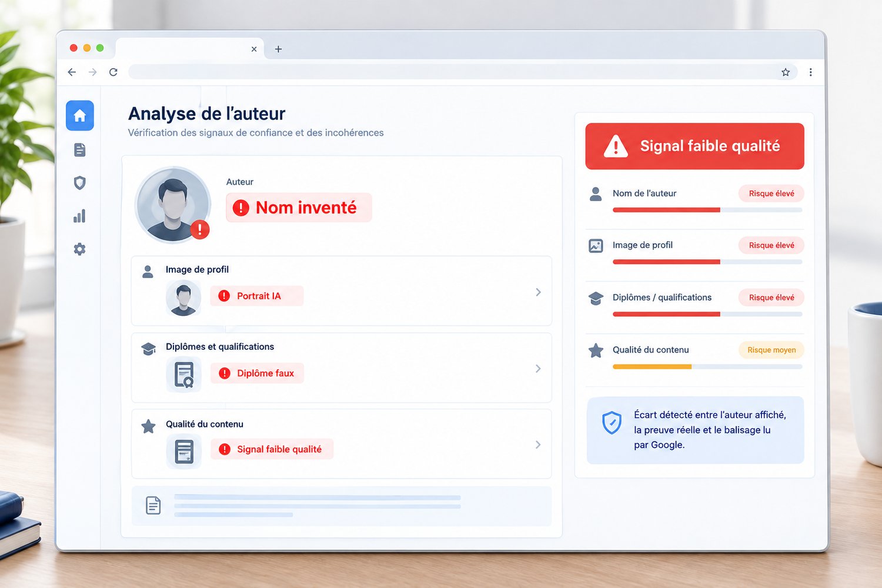Click the Diplôme faux tag
This screenshot has width=882, height=588.
tap(257, 373)
